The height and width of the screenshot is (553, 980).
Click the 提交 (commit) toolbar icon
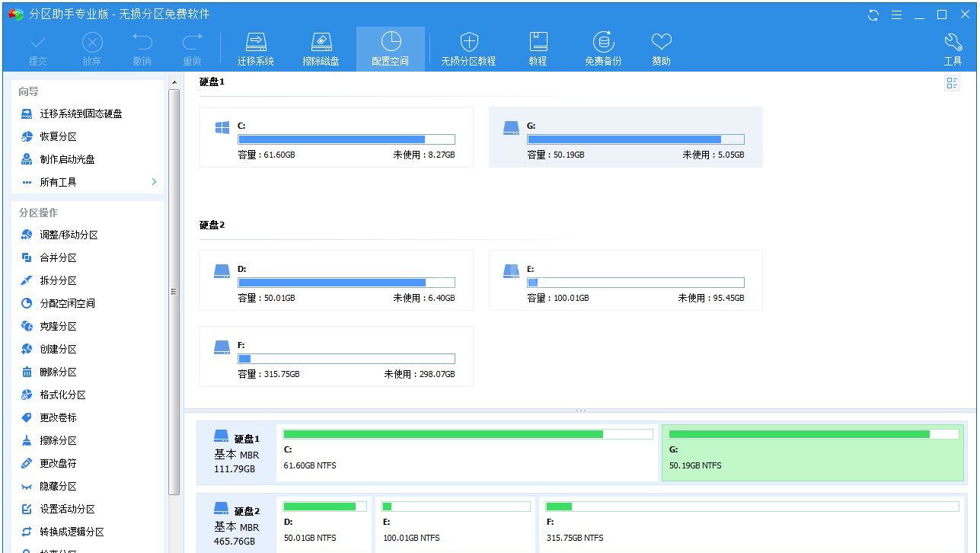coord(37,50)
